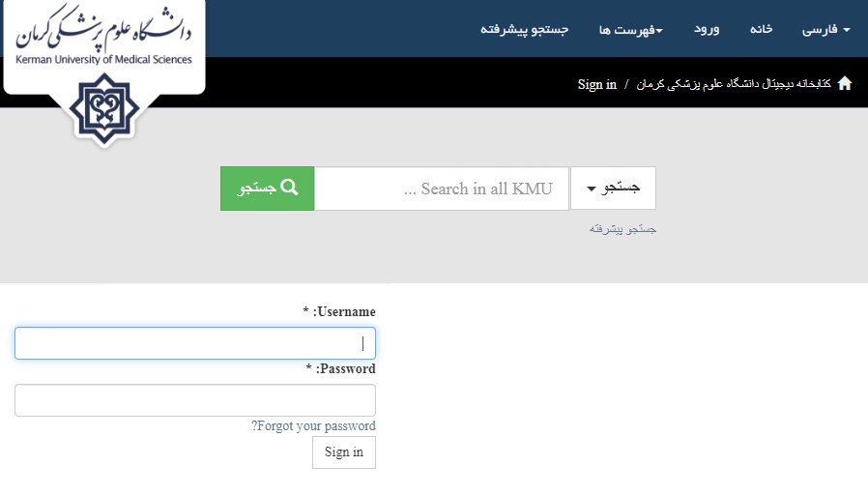Click inside the Username input field
This screenshot has width=868, height=495.
click(194, 343)
